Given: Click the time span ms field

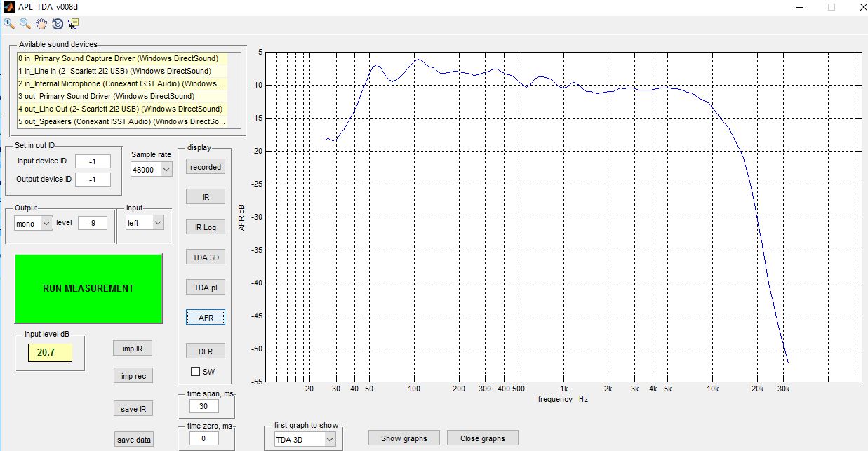Looking at the screenshot, I should click(204, 406).
